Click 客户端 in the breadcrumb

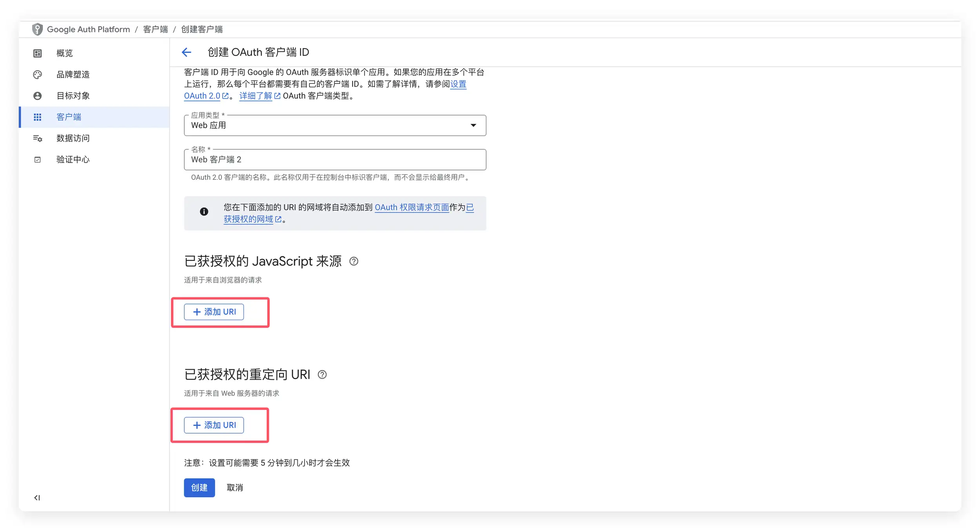155,29
